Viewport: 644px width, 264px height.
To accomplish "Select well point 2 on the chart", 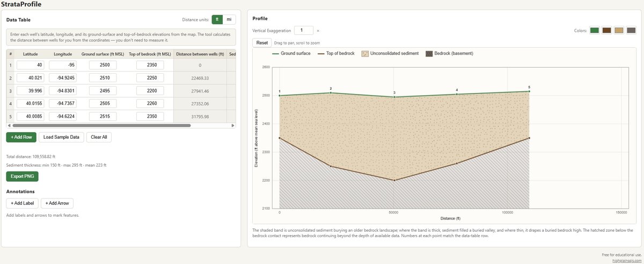I will [x=331, y=92].
